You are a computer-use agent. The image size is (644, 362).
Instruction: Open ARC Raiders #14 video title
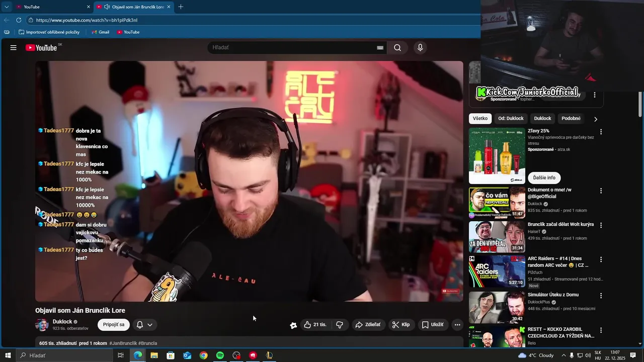[x=557, y=262]
